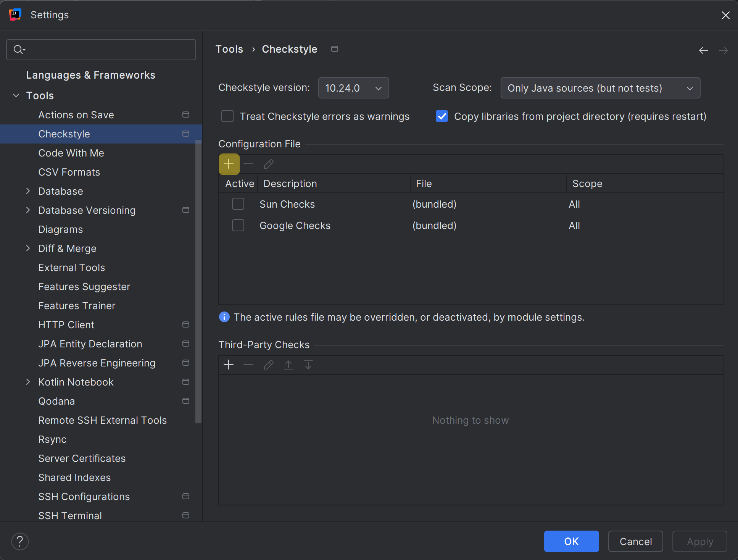Click the File column header
Image resolution: width=738 pixels, height=560 pixels.
coord(488,184)
